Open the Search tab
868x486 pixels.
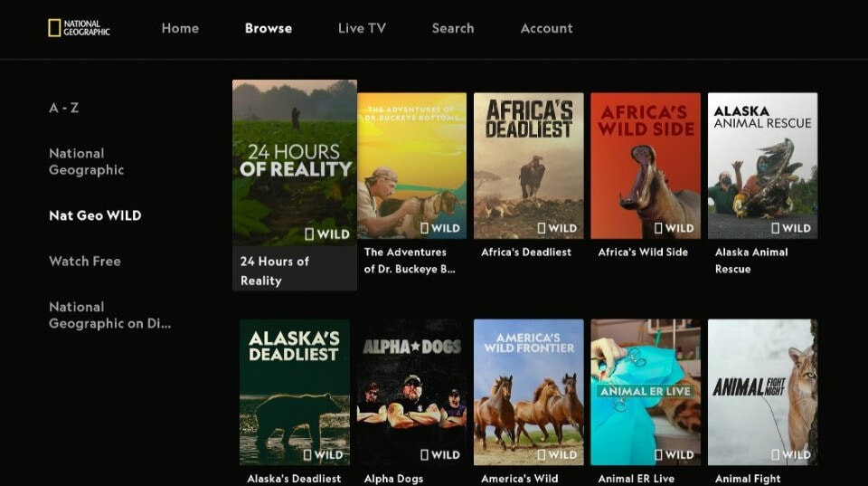453,28
